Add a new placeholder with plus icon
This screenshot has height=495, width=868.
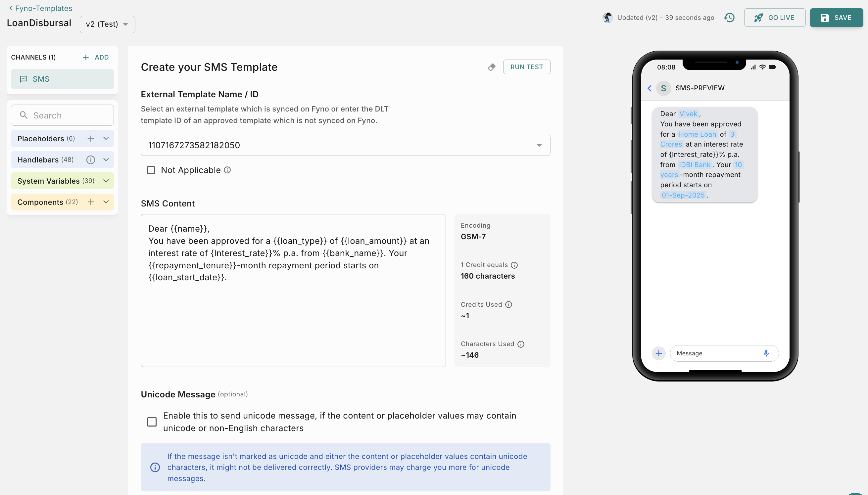pos(90,138)
